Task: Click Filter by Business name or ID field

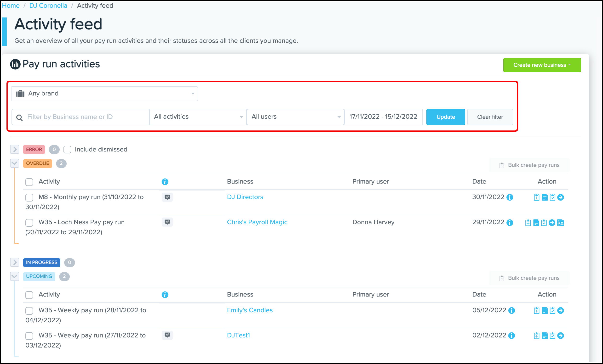Action: pyautogui.click(x=80, y=117)
